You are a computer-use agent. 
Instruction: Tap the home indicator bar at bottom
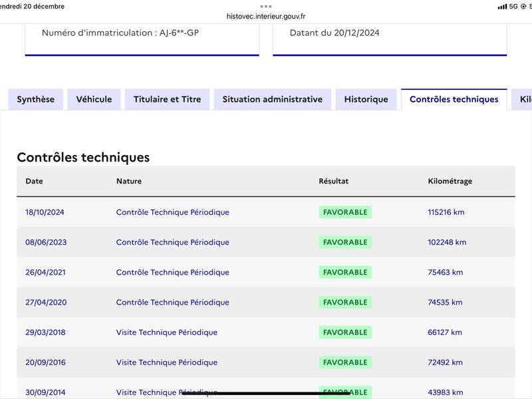266,394
